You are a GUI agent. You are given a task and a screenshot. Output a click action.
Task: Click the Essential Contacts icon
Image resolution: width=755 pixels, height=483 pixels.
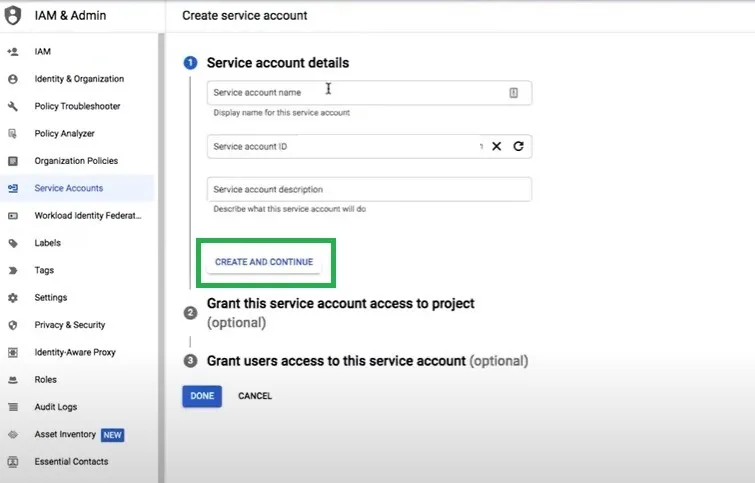(x=13, y=462)
